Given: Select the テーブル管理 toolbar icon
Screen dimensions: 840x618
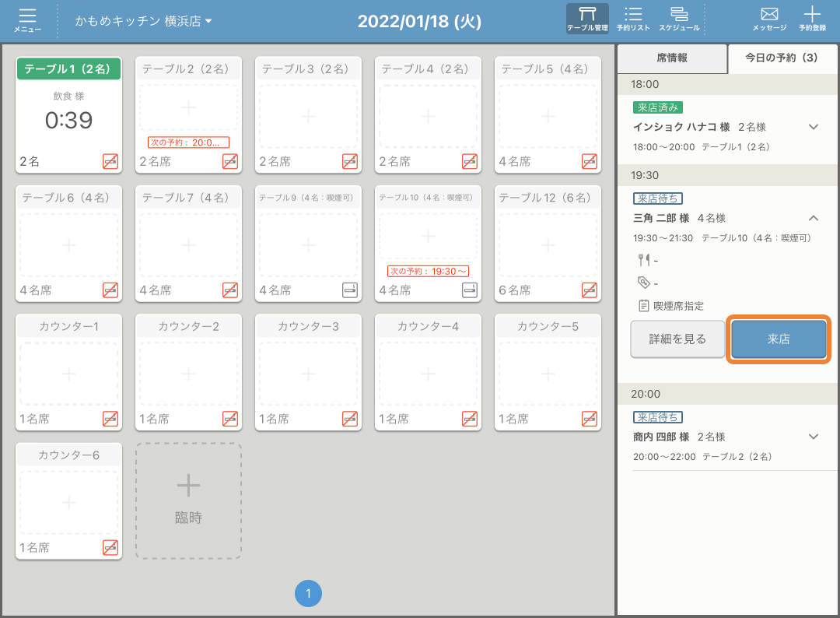Looking at the screenshot, I should (587, 19).
